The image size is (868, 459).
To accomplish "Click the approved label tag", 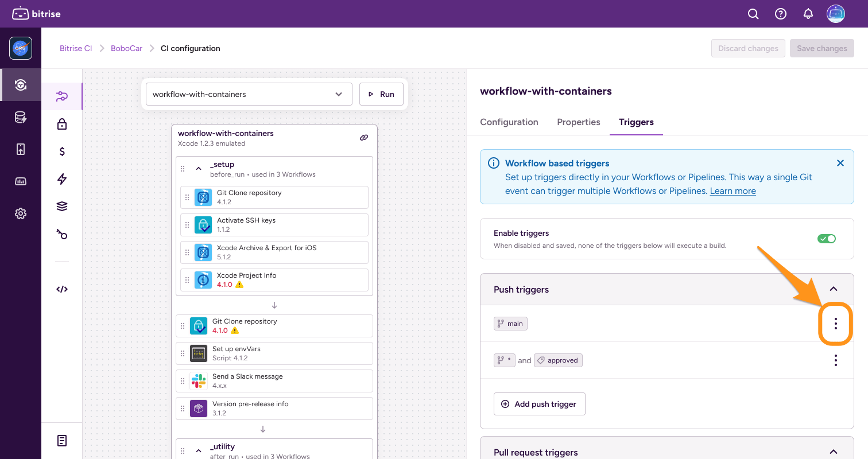I will (x=558, y=360).
